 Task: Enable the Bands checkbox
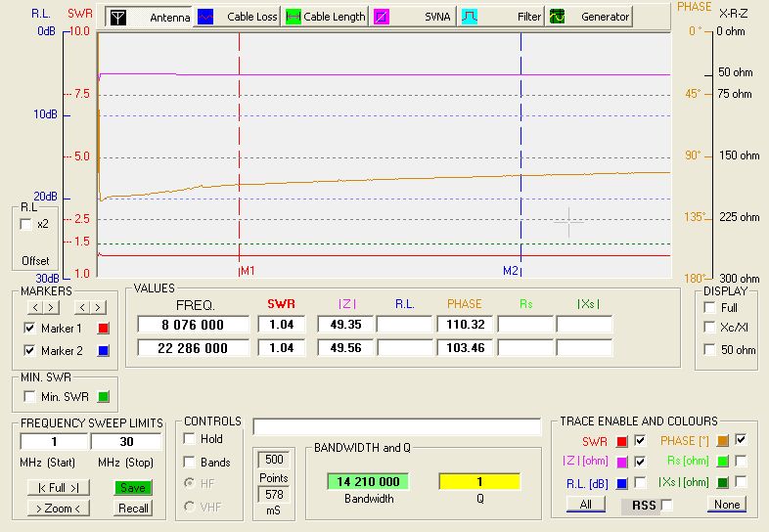tap(190, 462)
